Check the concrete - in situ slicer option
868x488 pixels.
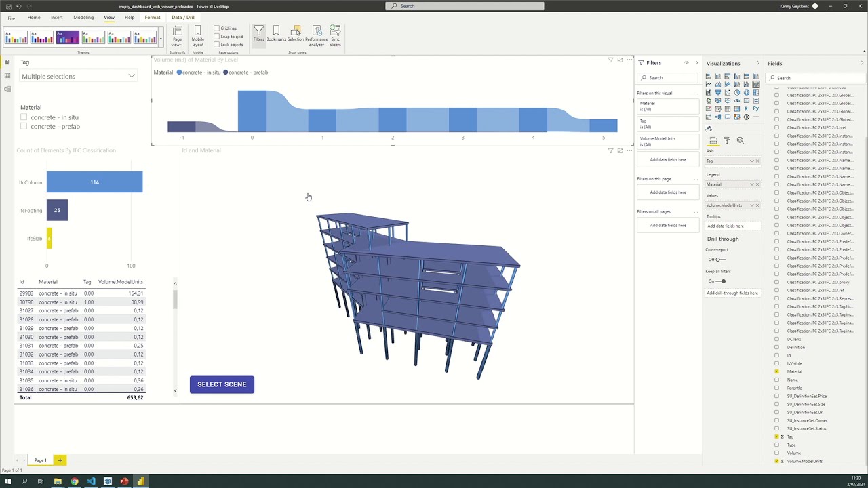click(x=24, y=117)
